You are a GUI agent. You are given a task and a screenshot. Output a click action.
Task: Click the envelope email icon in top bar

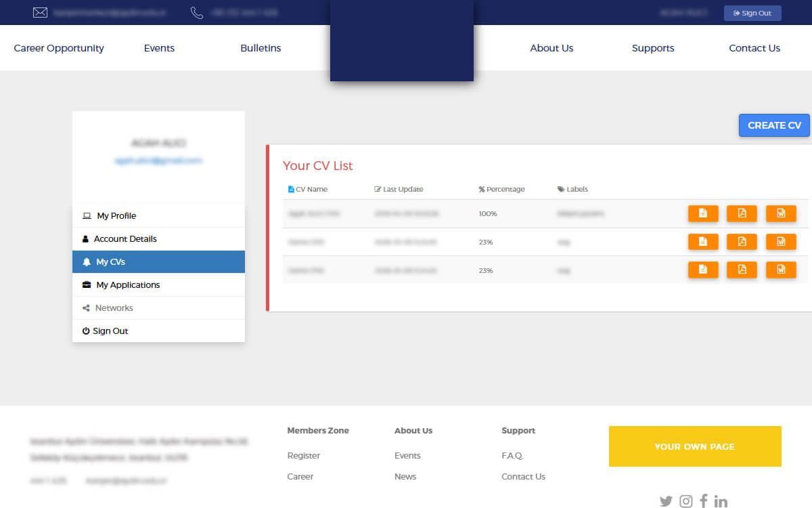(40, 13)
